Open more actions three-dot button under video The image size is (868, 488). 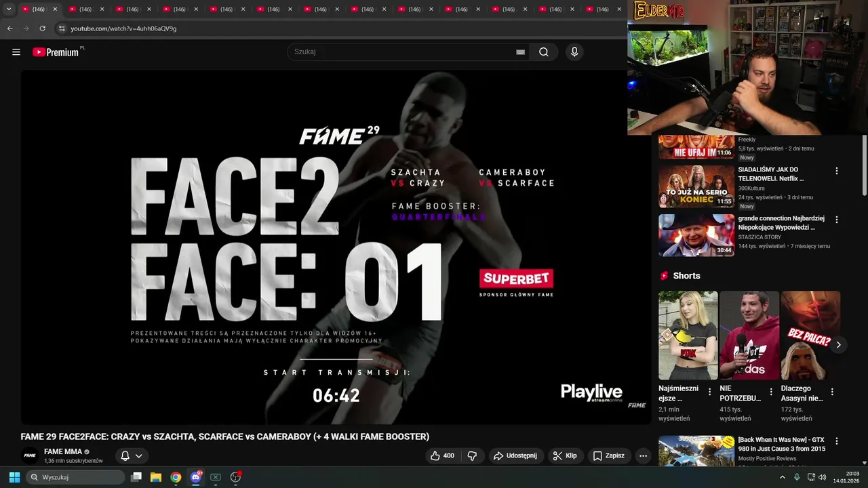click(x=644, y=455)
